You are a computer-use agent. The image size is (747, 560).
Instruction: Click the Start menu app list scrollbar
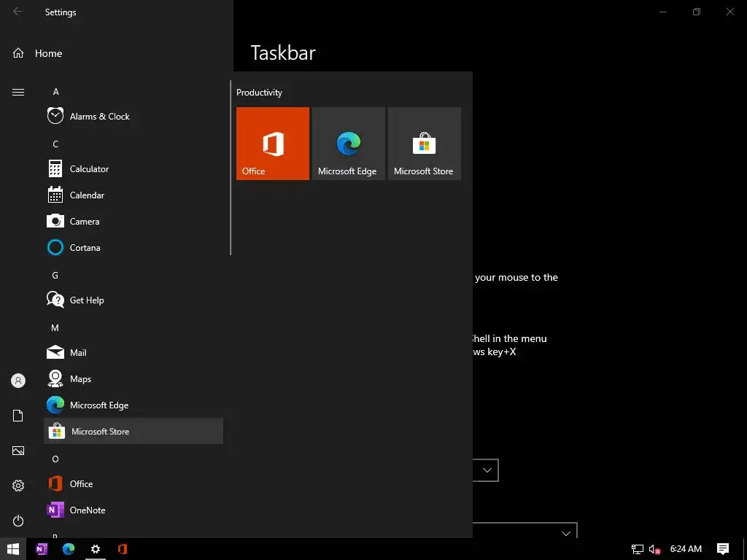tap(231, 168)
